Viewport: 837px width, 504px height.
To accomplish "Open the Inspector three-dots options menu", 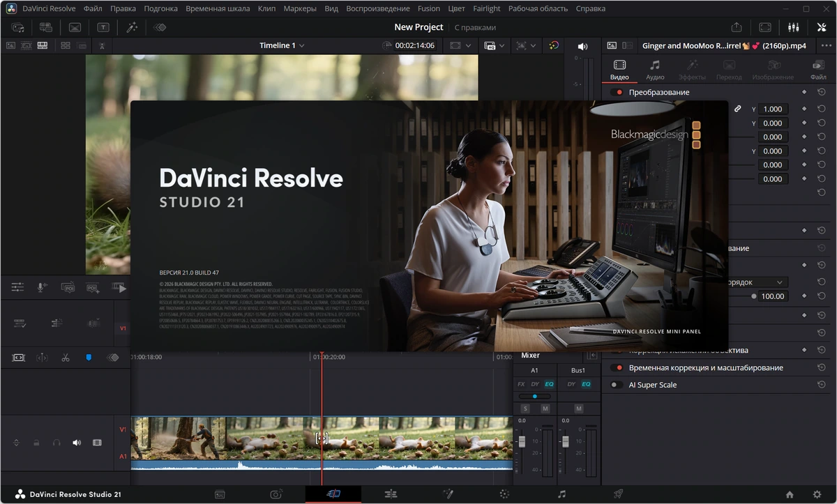I will tap(827, 45).
